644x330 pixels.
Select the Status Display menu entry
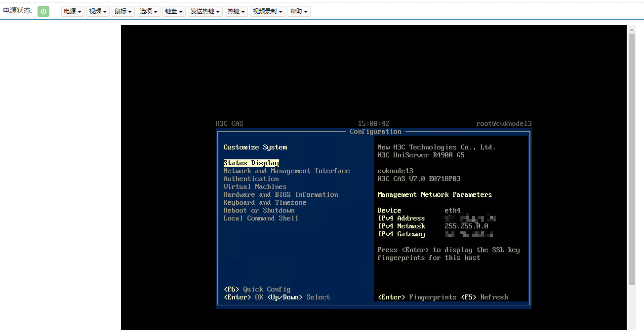pos(251,163)
